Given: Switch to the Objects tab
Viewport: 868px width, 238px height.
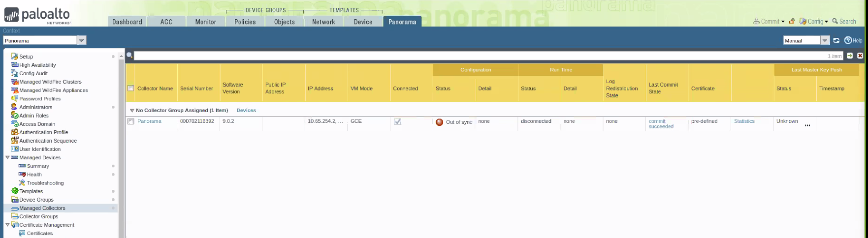Looking at the screenshot, I should 285,22.
